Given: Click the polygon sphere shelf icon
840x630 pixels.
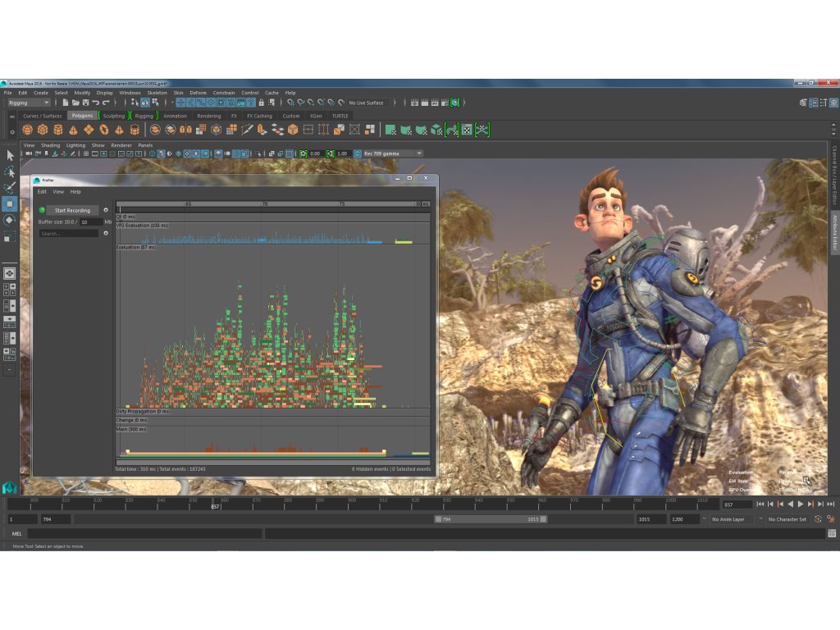Looking at the screenshot, I should [x=28, y=130].
